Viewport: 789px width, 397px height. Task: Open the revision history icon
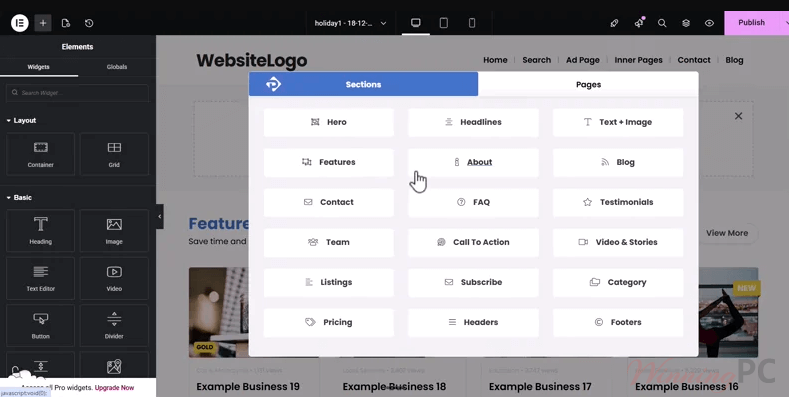point(89,23)
